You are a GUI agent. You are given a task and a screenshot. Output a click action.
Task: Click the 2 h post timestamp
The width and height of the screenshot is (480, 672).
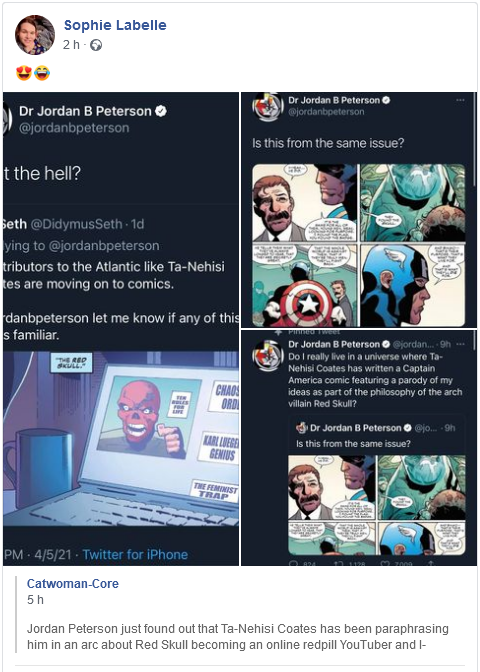pyautogui.click(x=71, y=45)
